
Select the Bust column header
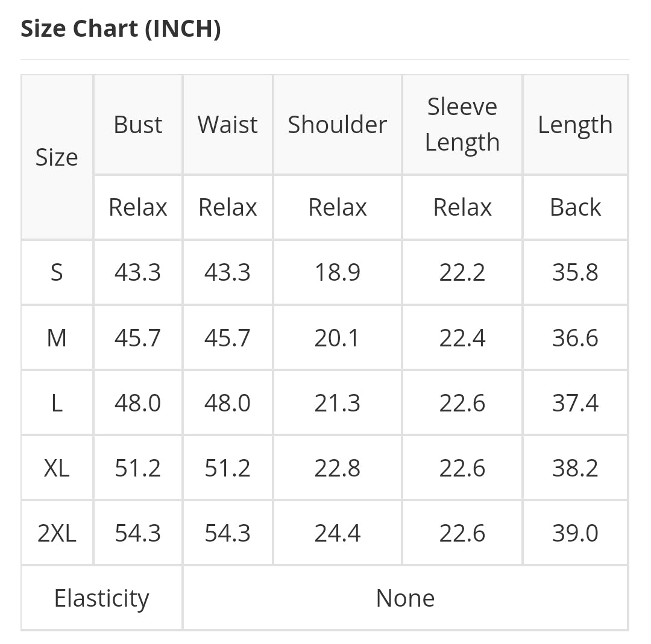pos(138,125)
